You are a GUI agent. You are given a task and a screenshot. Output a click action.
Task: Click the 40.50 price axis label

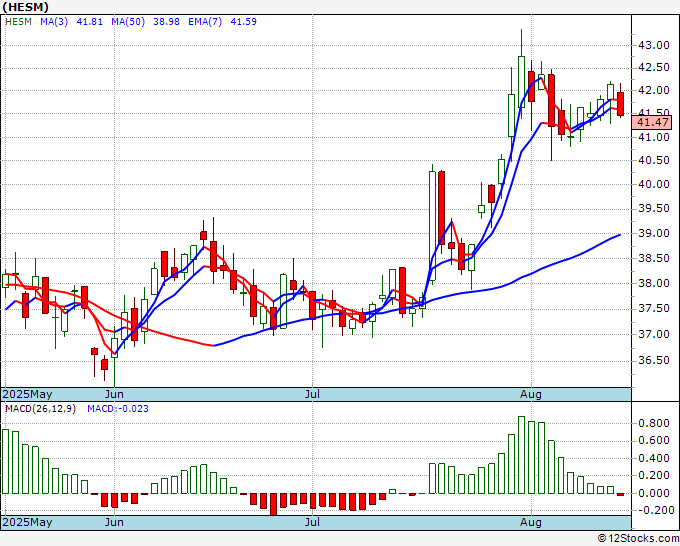point(653,160)
